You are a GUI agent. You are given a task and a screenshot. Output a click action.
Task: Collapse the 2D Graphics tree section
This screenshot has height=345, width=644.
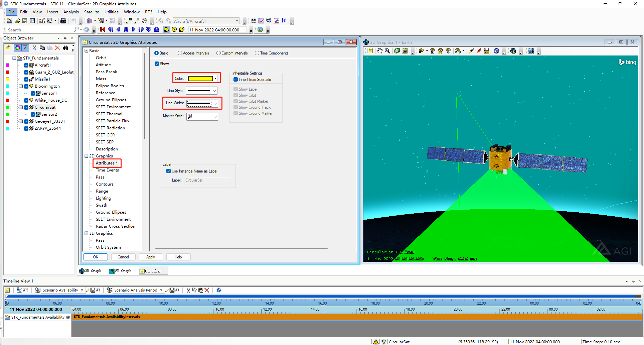point(86,156)
